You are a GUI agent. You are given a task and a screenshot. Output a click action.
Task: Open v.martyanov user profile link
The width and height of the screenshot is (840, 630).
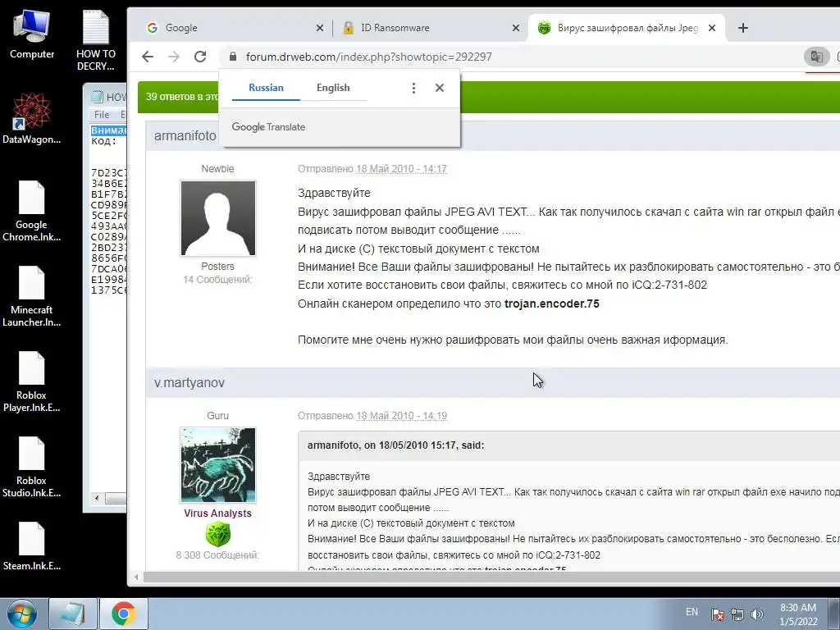click(189, 382)
